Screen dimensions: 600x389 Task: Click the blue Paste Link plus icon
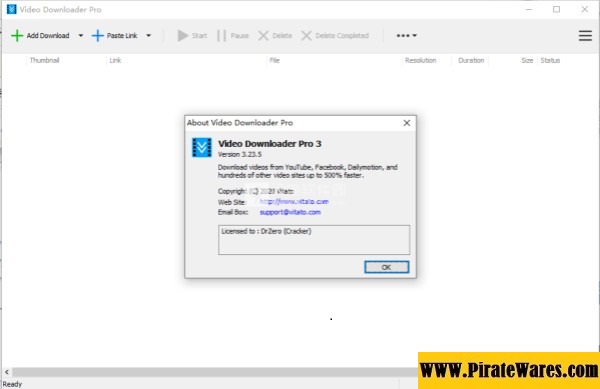click(x=98, y=36)
